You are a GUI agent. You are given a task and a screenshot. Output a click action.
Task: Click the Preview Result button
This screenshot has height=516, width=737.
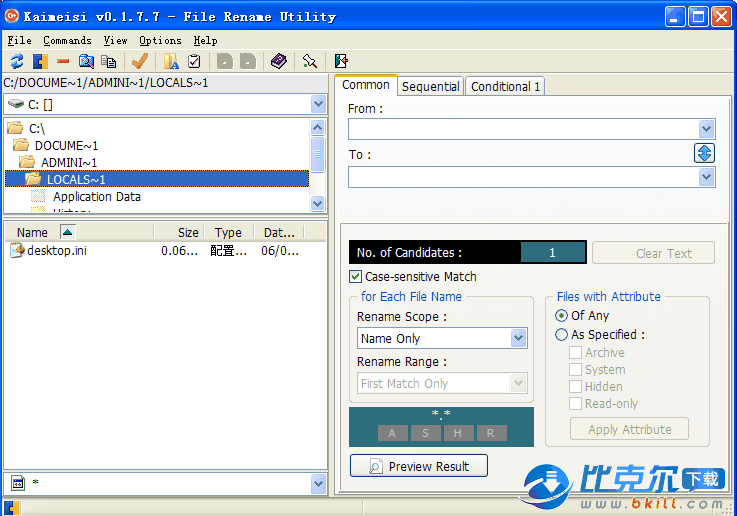click(x=418, y=466)
